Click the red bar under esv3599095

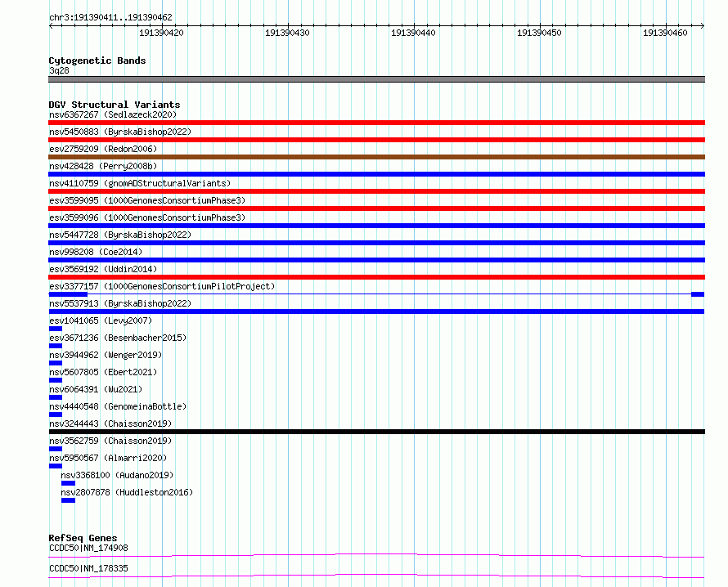(x=376, y=208)
